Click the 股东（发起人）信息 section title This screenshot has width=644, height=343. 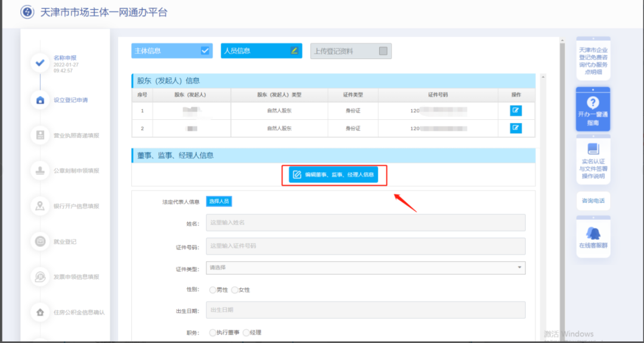click(x=168, y=81)
